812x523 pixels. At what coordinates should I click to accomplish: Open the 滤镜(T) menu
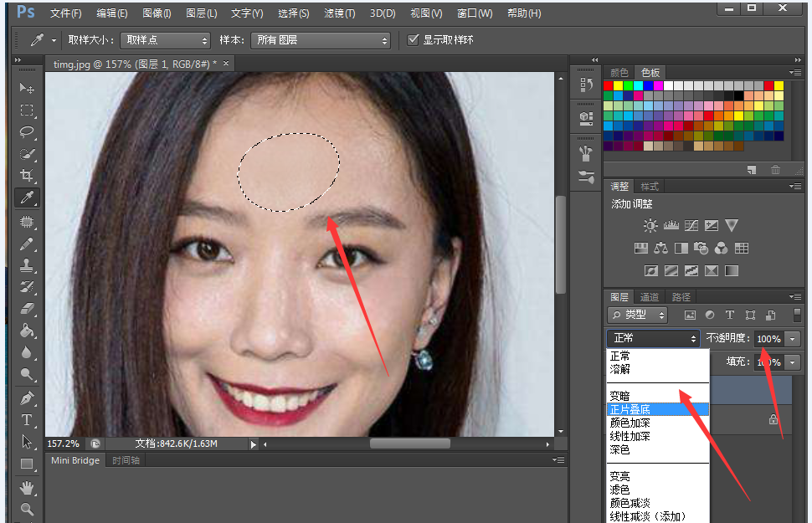339,13
